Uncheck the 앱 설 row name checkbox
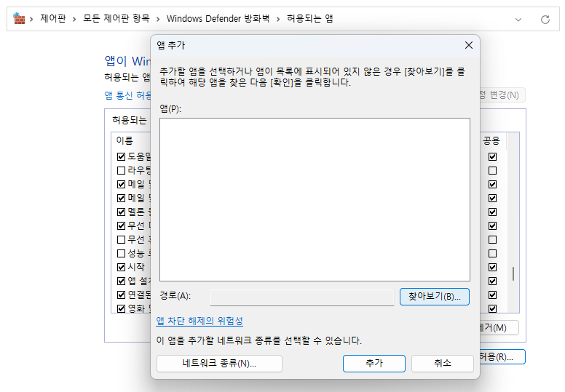Viewport: 565px width, 392px height. point(121,281)
